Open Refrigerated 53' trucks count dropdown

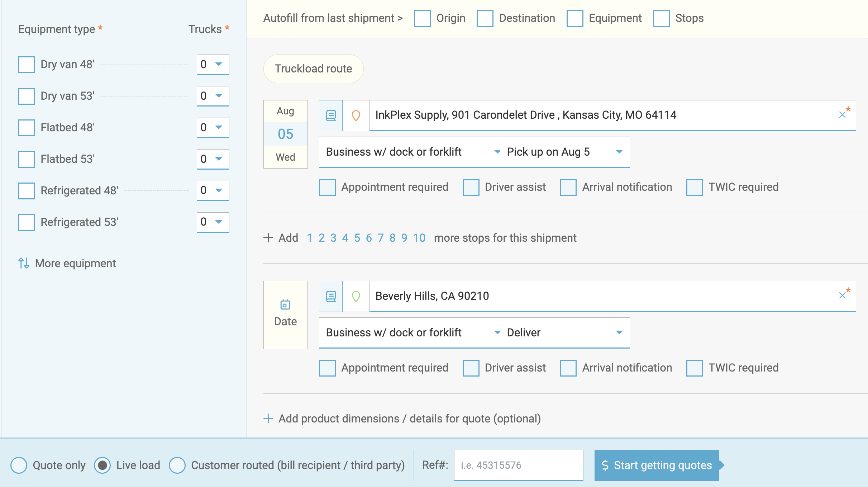(x=213, y=222)
